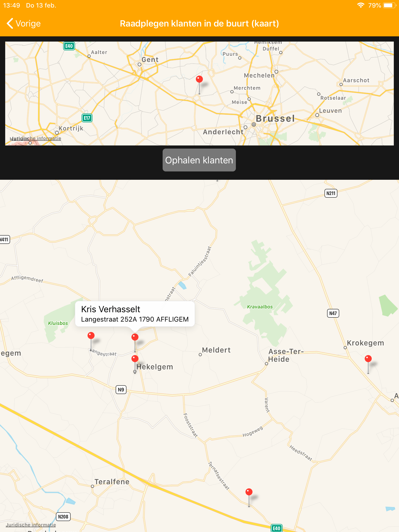The image size is (399, 532).
Task: Go back using the Vorige chevron
Action: (24, 24)
